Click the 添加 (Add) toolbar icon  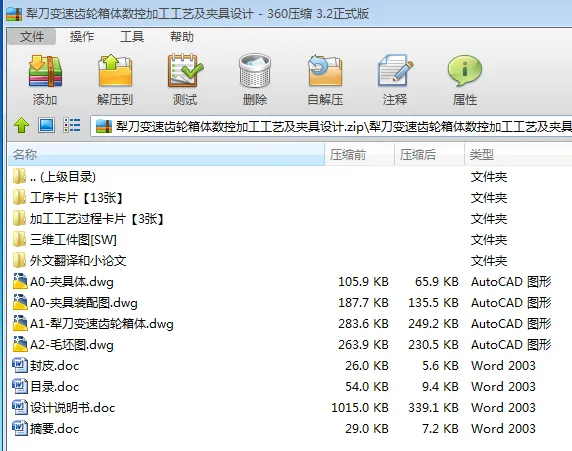[45, 71]
